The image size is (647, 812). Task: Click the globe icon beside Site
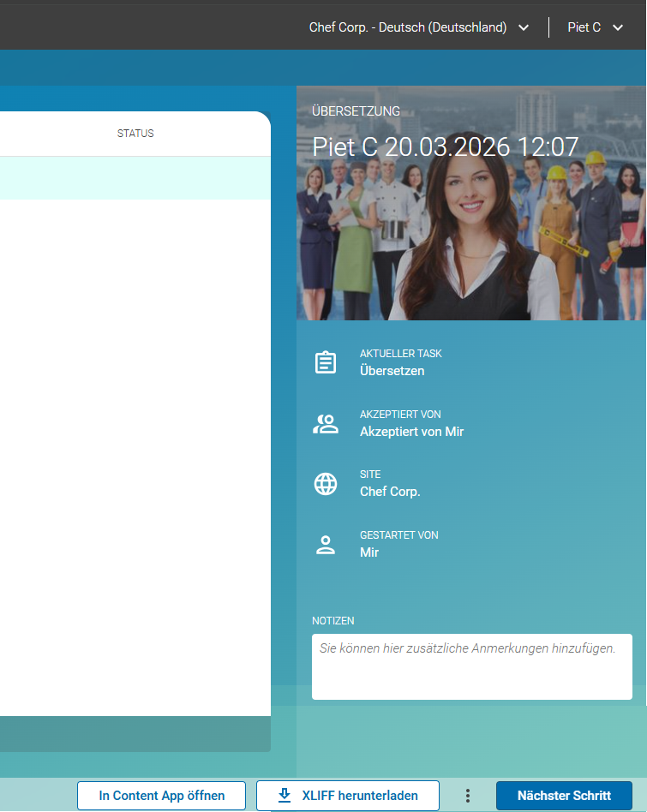pos(326,484)
